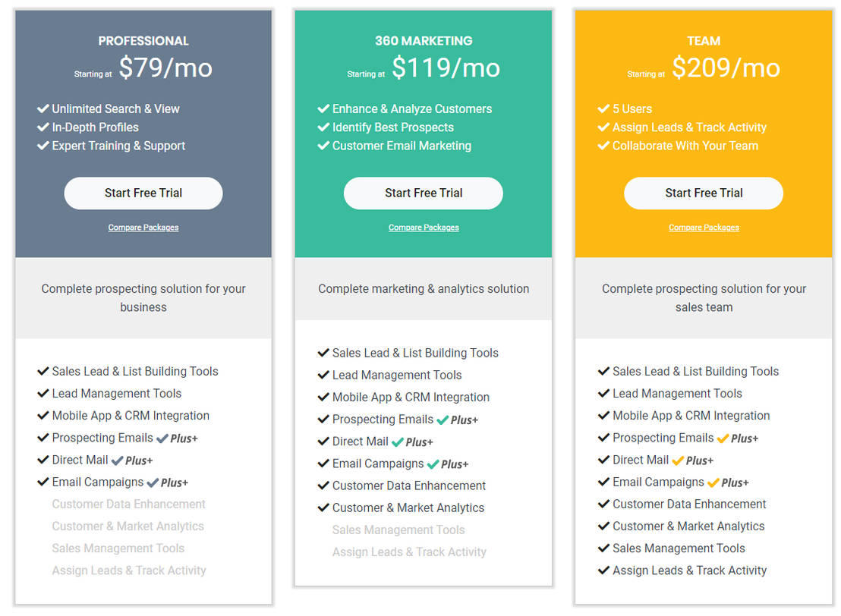The width and height of the screenshot is (841, 616).
Task: Click check icon beside 360 Marketing's Customer Data Enhancement
Action: [x=323, y=486]
